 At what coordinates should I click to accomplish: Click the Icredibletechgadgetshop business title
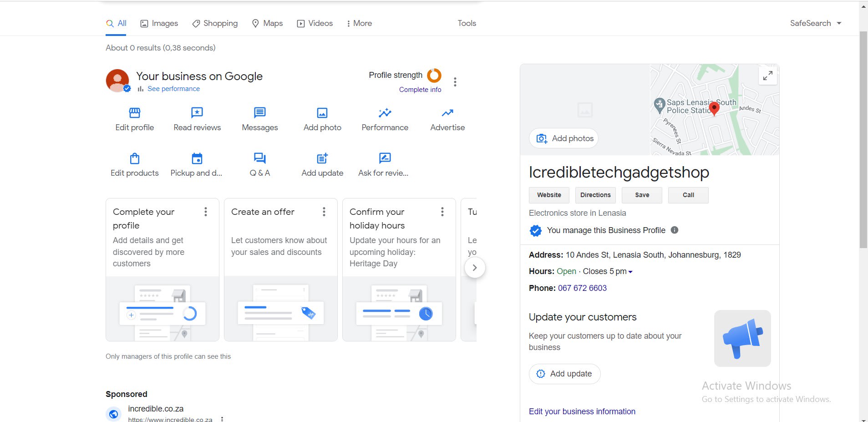pyautogui.click(x=619, y=172)
